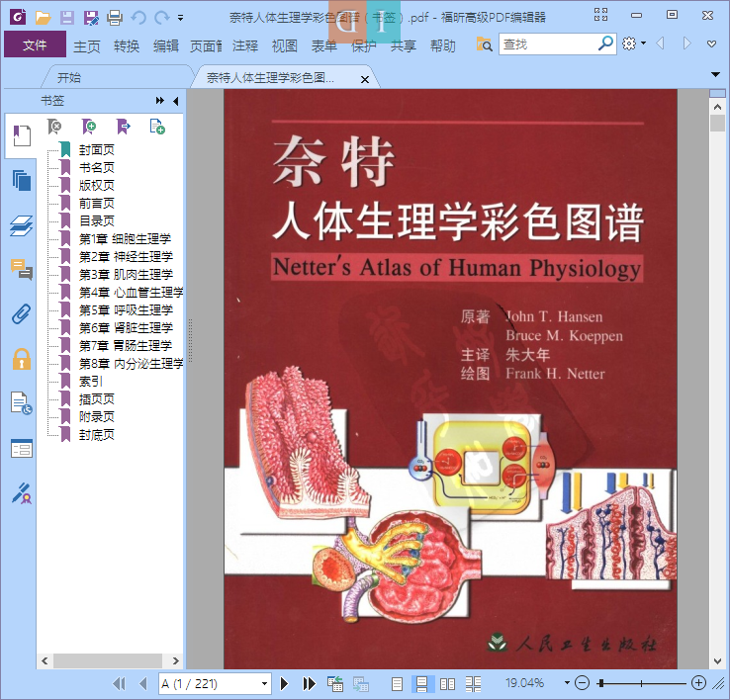Select continuous facing view mode
Viewport: 730px width, 700px height.
click(x=473, y=684)
